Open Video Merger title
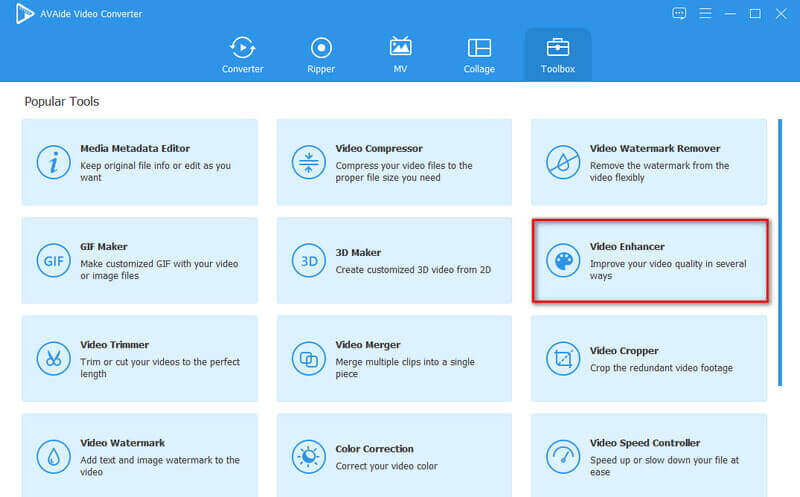 368,345
